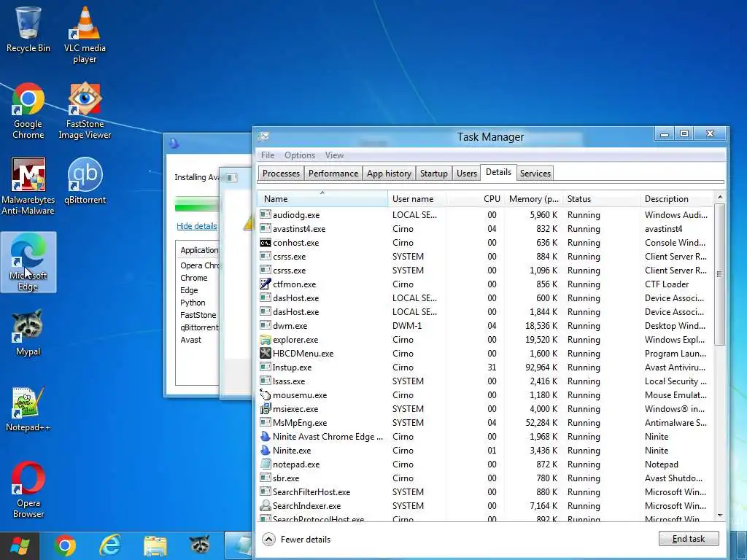747x560 pixels.
Task: Click the mousemu.exe mouse icon
Action: [x=266, y=394]
